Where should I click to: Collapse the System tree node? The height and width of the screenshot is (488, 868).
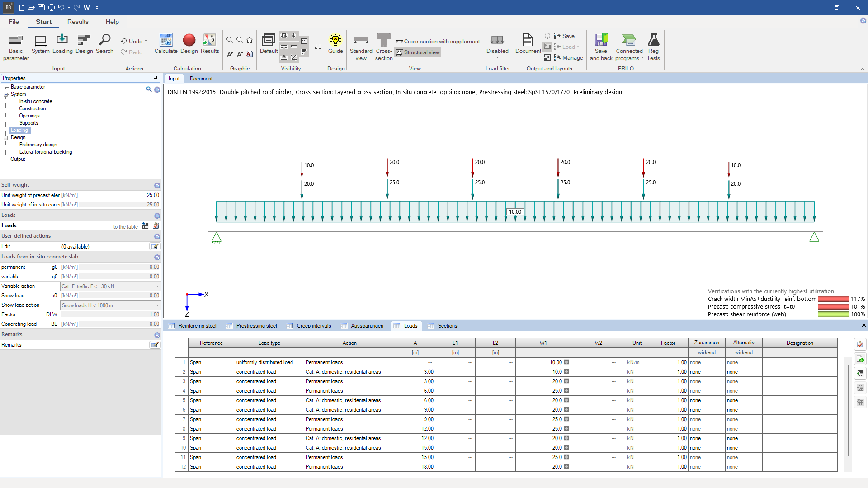point(6,94)
